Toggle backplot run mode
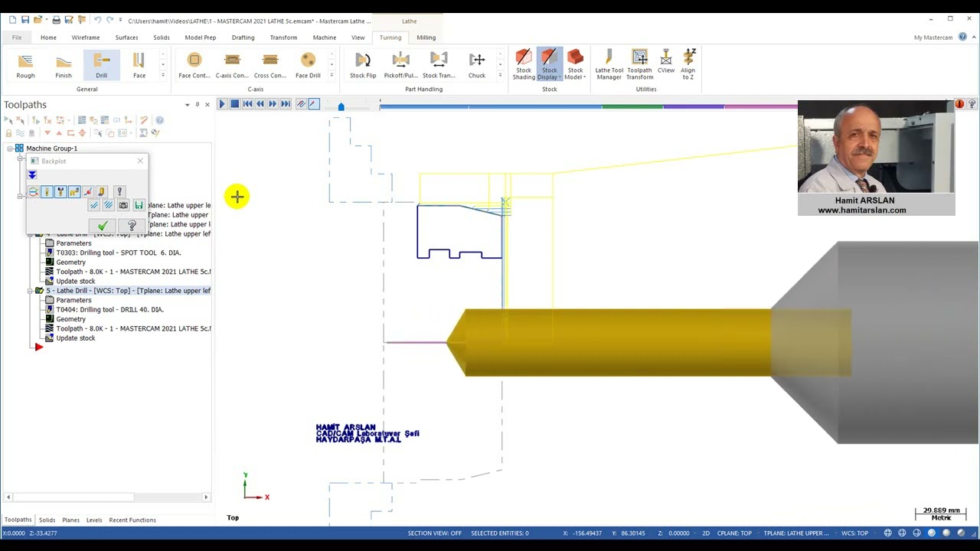Image resolution: width=980 pixels, height=551 pixels. coord(314,104)
